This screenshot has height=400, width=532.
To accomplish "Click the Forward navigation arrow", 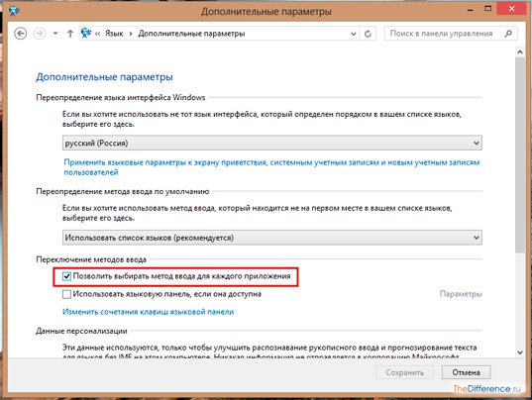I will 40,34.
